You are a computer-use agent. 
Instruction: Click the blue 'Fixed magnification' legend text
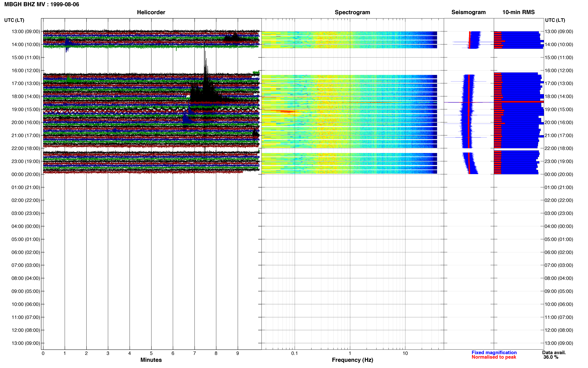(494, 352)
